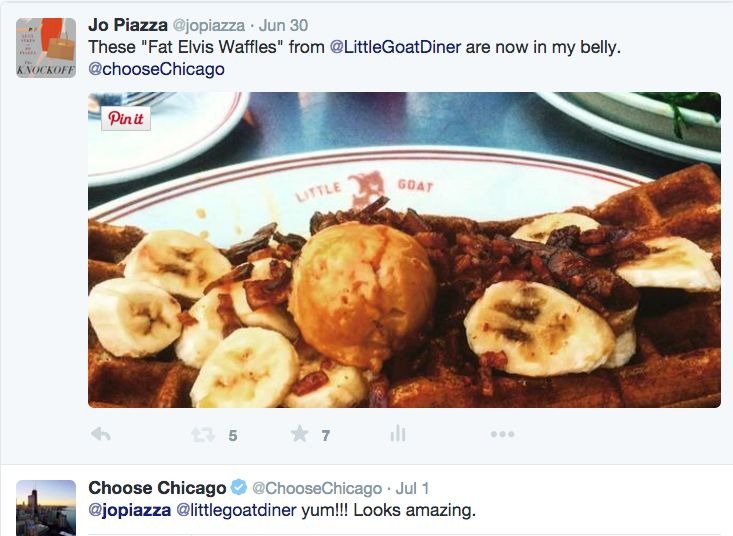The image size is (733, 536).
Task: Enlarge the Fat Elvis Waffles photo
Action: tap(404, 250)
